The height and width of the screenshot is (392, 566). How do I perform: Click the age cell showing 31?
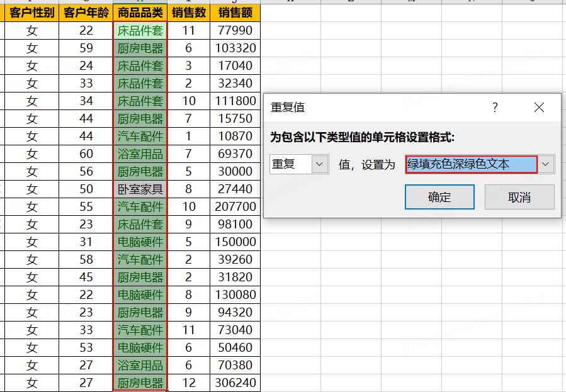86,242
